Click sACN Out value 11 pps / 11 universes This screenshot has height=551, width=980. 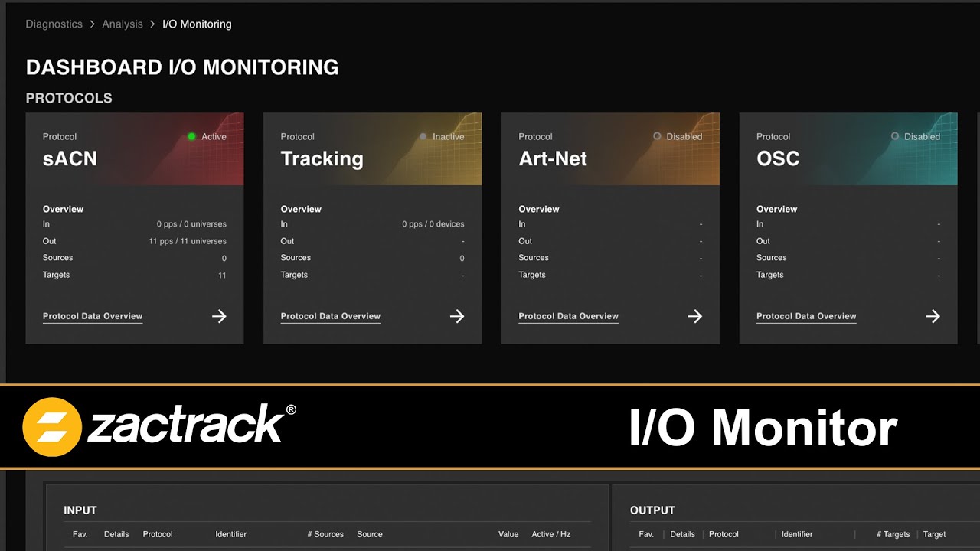(188, 241)
